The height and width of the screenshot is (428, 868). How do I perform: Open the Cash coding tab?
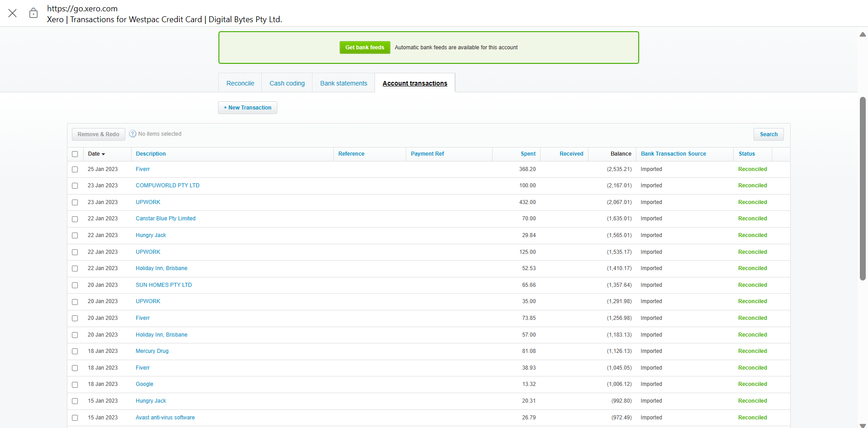(287, 83)
